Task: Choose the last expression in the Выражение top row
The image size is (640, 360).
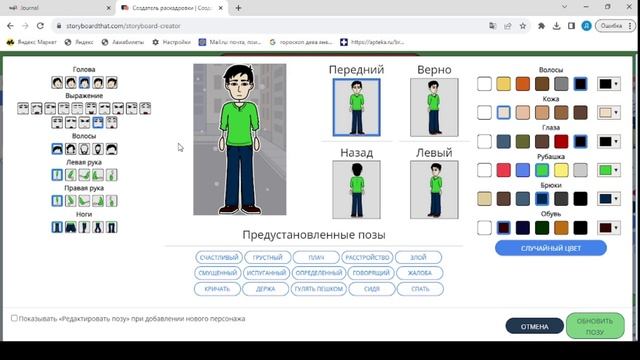Action: coord(145,109)
